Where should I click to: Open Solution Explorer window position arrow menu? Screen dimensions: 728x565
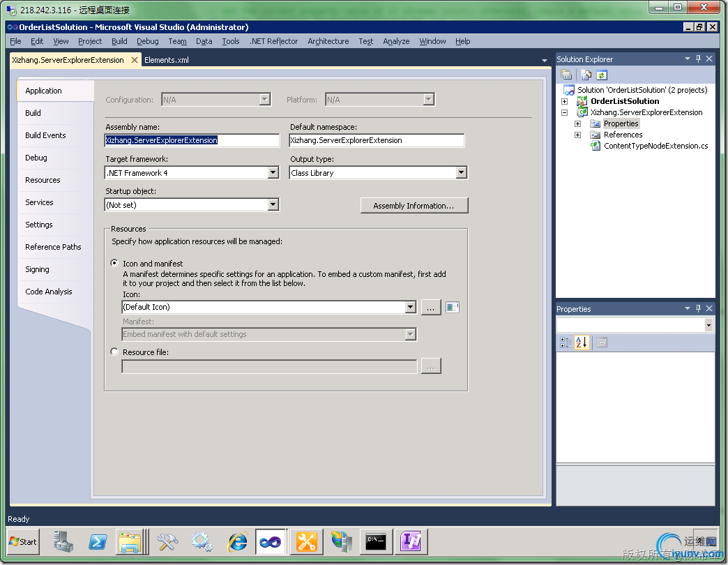(x=688, y=59)
